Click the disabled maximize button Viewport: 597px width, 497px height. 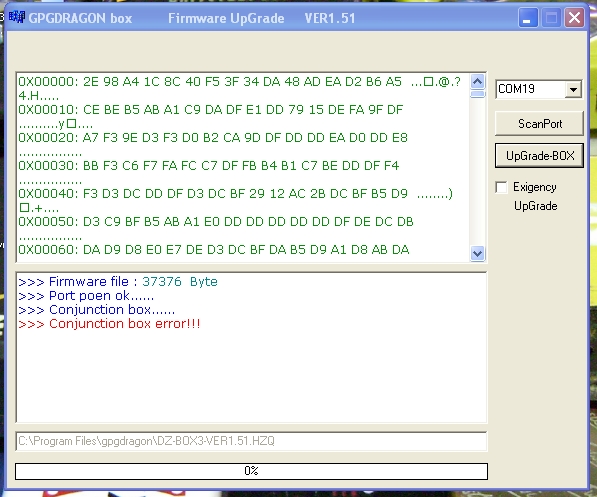551,18
